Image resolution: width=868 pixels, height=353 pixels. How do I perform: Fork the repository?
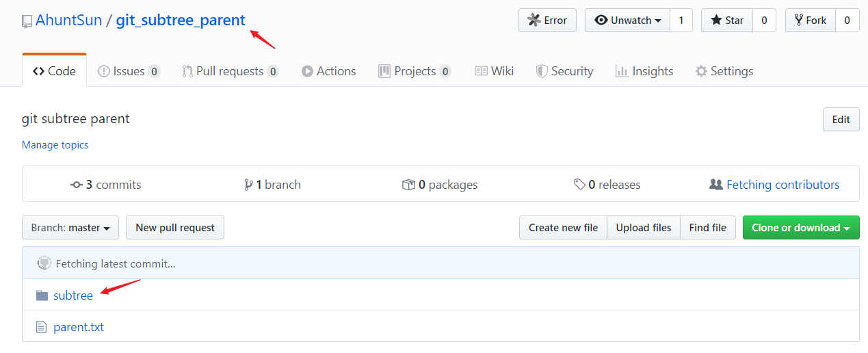(x=811, y=21)
